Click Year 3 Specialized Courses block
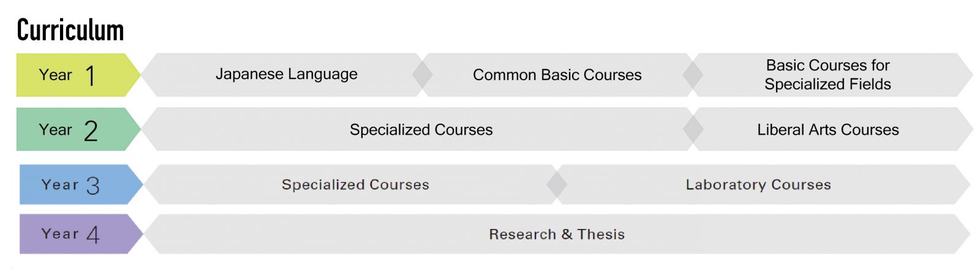980x278 pixels. (x=355, y=184)
